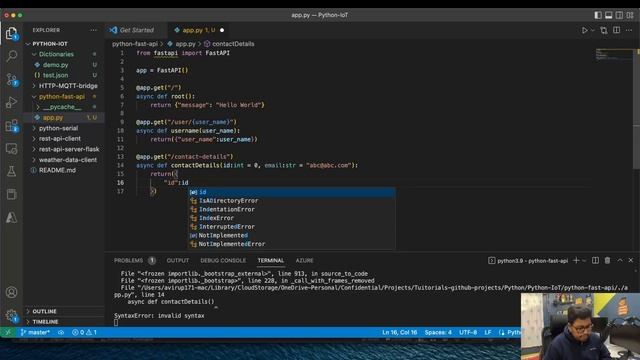Switch to the Terminal tab
640x360 pixels.
(271, 260)
